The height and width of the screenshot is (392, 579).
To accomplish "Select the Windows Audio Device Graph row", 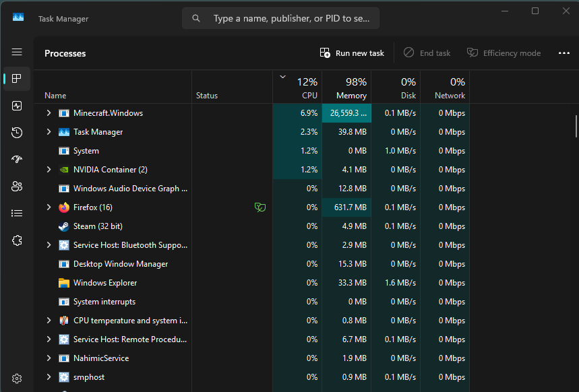I will 252,189.
